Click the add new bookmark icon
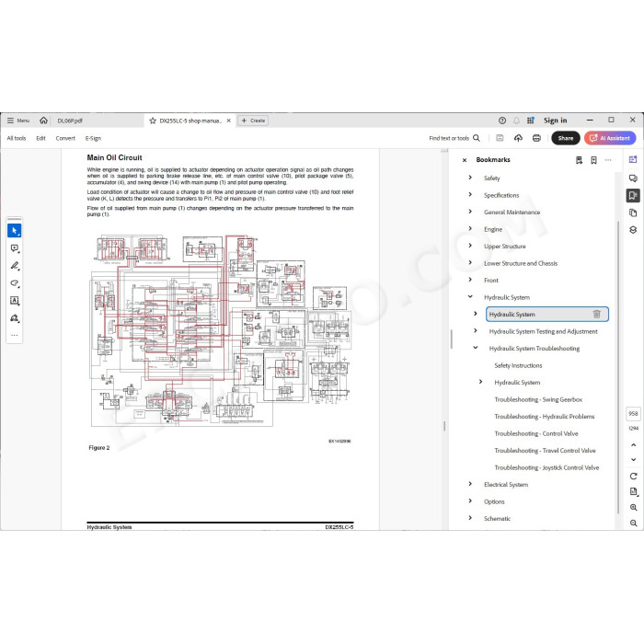 (593, 160)
